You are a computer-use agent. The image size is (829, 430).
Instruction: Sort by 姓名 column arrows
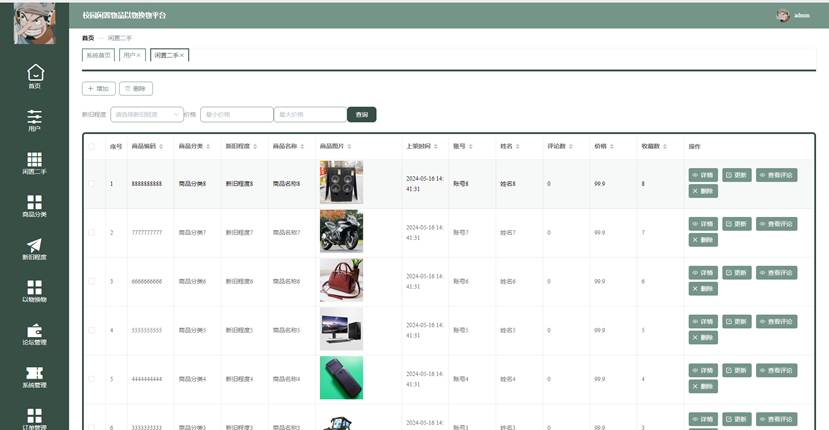coord(517,147)
